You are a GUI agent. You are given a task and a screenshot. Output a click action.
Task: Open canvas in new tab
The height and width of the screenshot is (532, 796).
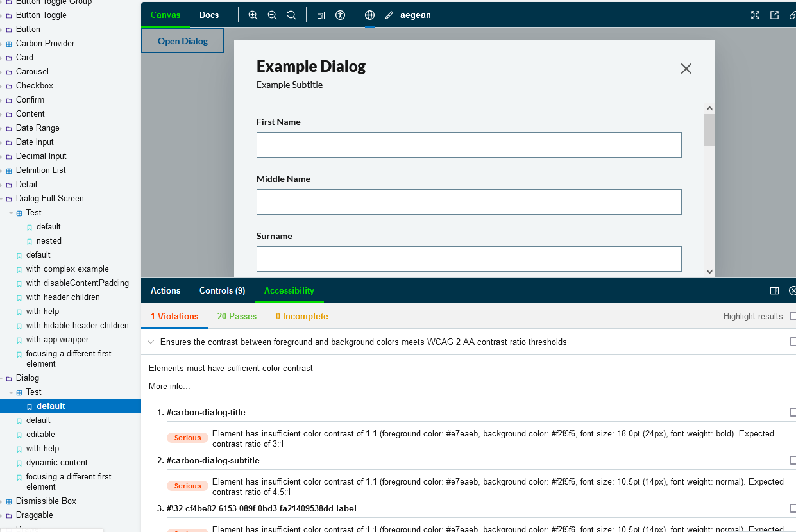774,15
